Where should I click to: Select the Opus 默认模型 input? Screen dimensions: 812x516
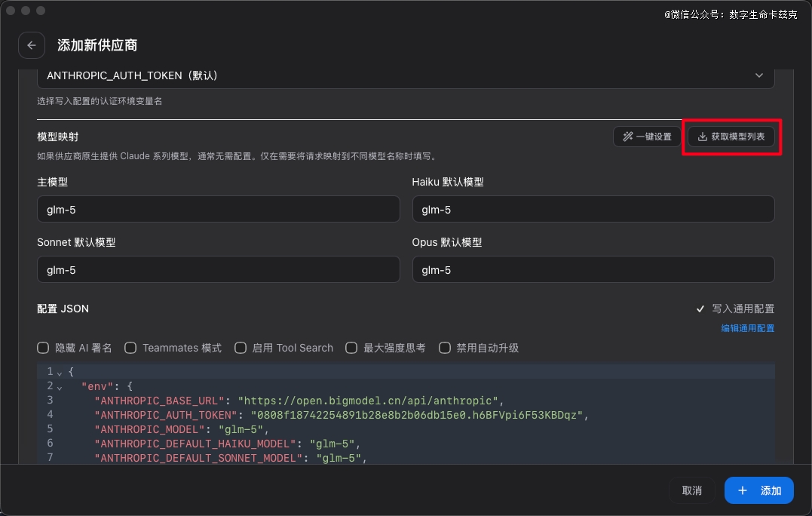[x=593, y=269]
